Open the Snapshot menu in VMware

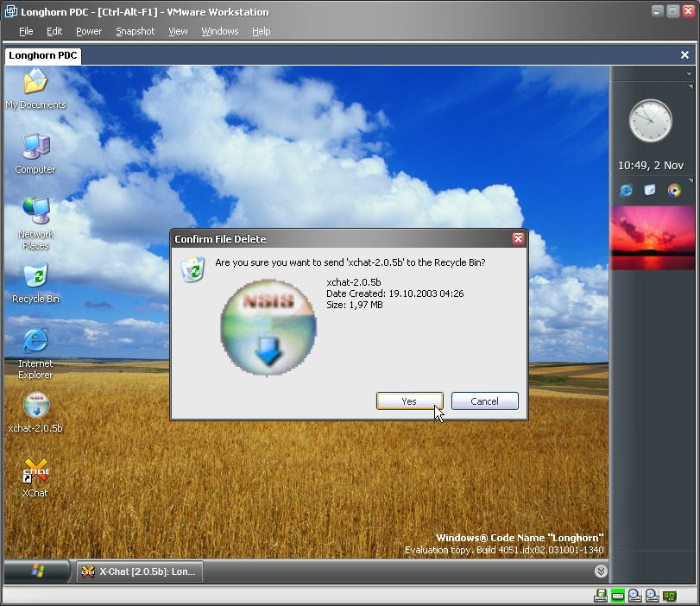click(x=135, y=31)
